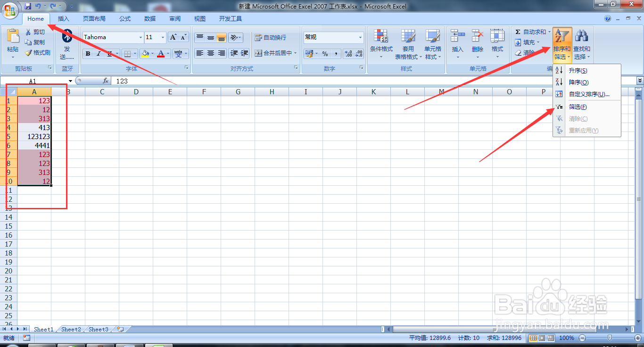Switch to the 数据 ribbon tab

150,19
